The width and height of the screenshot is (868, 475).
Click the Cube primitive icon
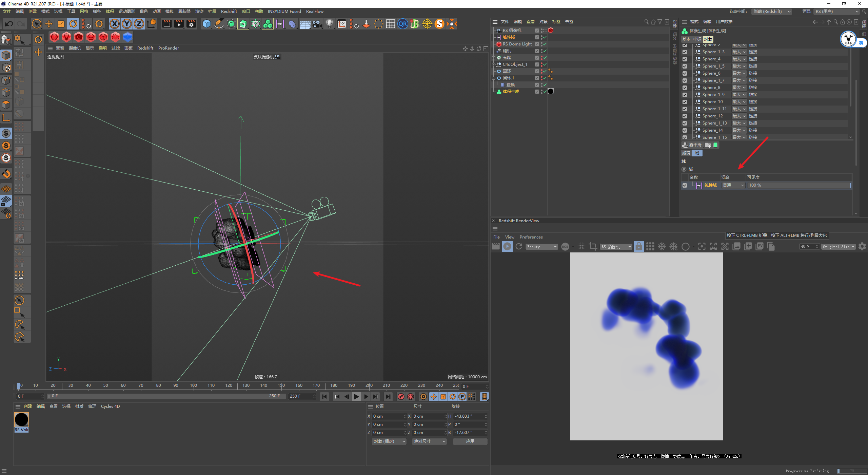pyautogui.click(x=206, y=24)
